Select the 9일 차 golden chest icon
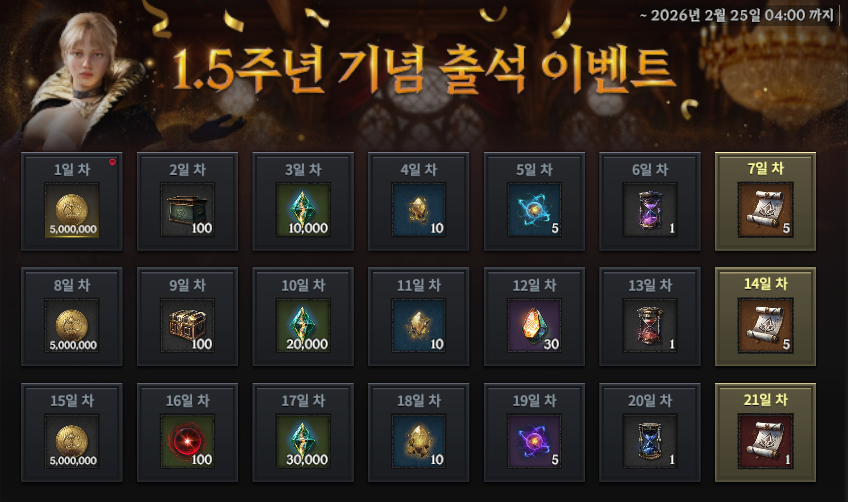 pyautogui.click(x=187, y=326)
